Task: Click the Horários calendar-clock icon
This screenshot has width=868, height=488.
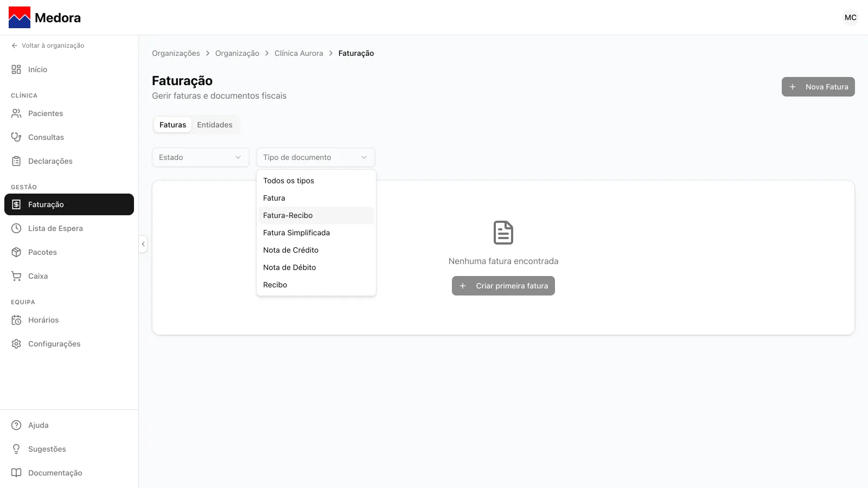Action: click(x=16, y=320)
